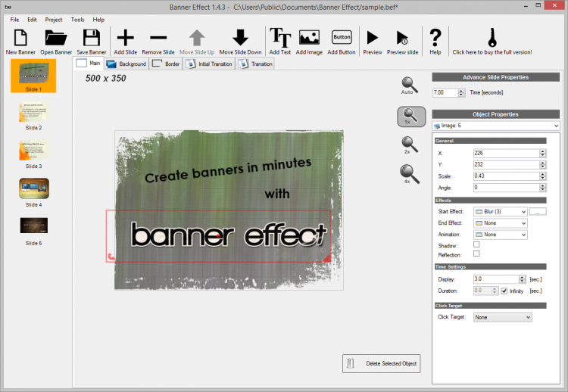Screen dimensions: 568x392
Task: Click the buy full version link
Action: (492, 42)
